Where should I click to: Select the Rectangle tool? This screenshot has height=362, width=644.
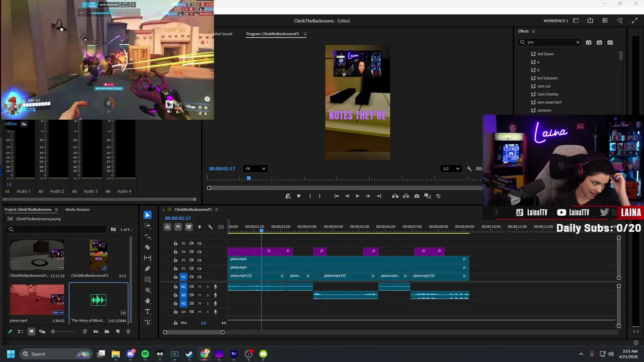click(x=147, y=280)
